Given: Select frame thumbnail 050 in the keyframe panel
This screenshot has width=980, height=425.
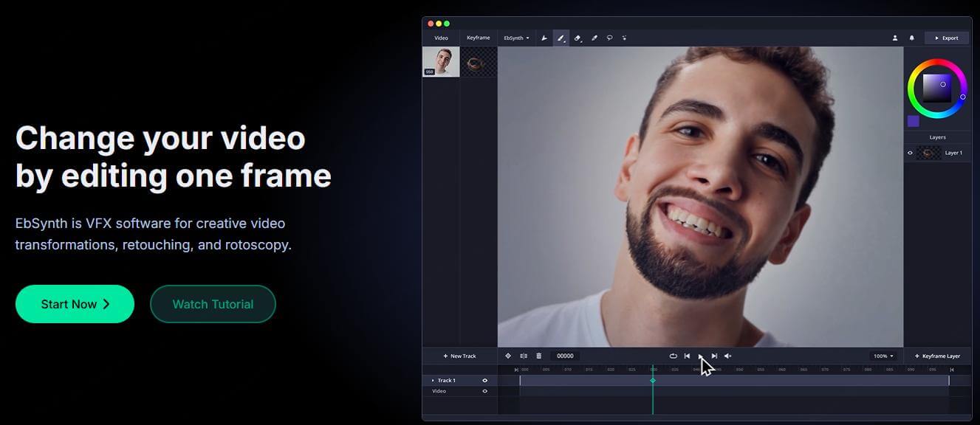Looking at the screenshot, I should tap(441, 61).
